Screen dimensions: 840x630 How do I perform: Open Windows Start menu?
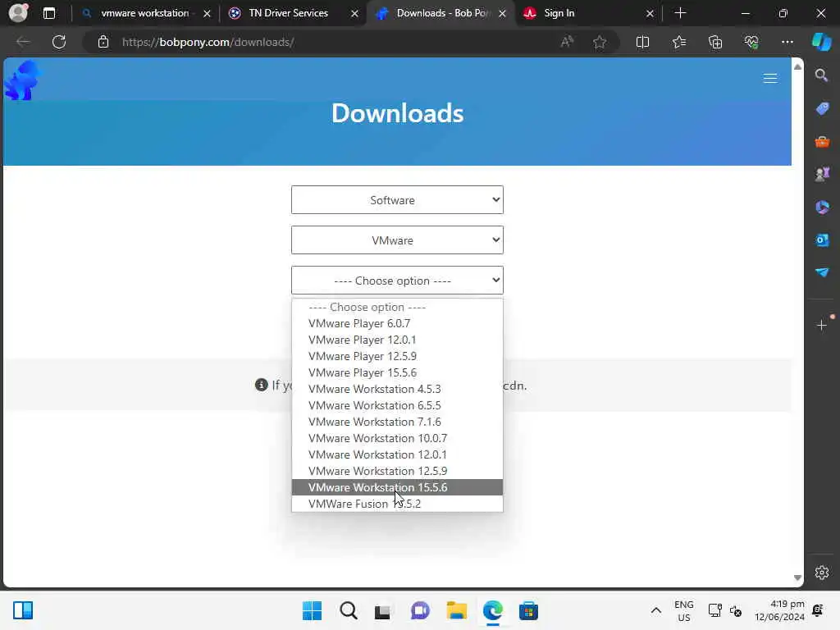(312, 610)
